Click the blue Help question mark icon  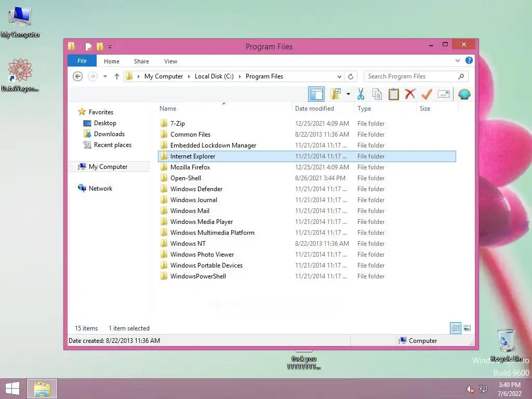pos(469,60)
